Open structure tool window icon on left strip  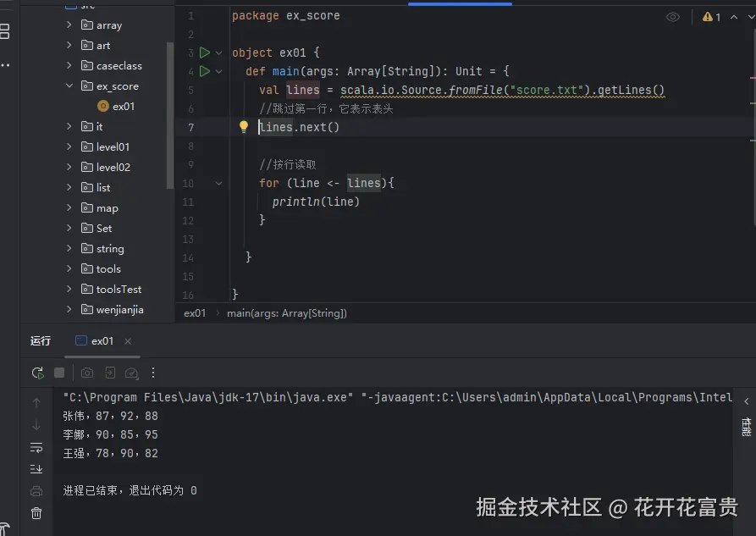click(x=5, y=31)
